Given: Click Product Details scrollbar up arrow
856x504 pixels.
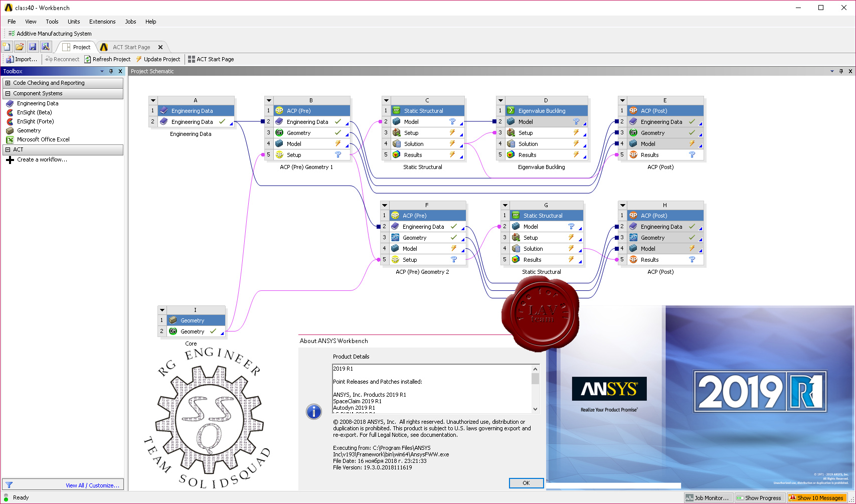Looking at the screenshot, I should (x=535, y=369).
